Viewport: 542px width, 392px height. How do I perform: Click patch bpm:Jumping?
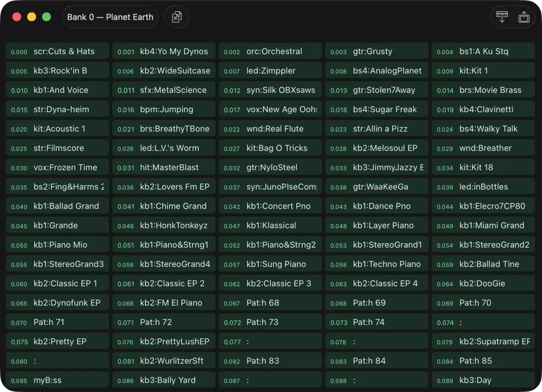pyautogui.click(x=164, y=110)
